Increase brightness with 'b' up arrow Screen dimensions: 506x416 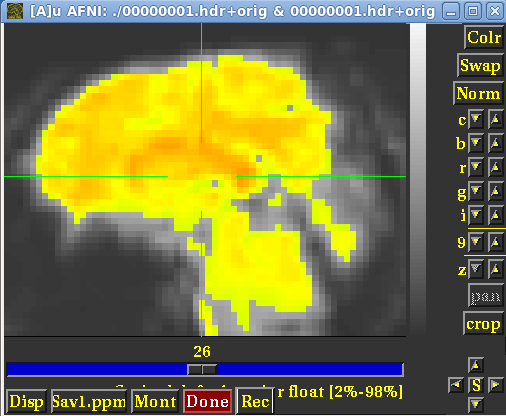[x=495, y=143]
